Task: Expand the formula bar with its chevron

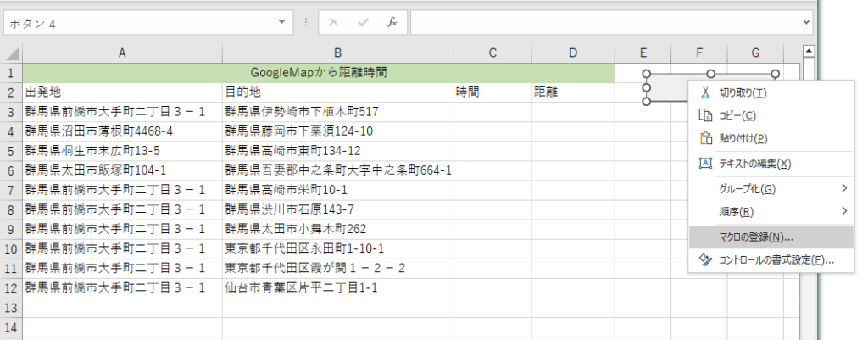Action: click(806, 22)
